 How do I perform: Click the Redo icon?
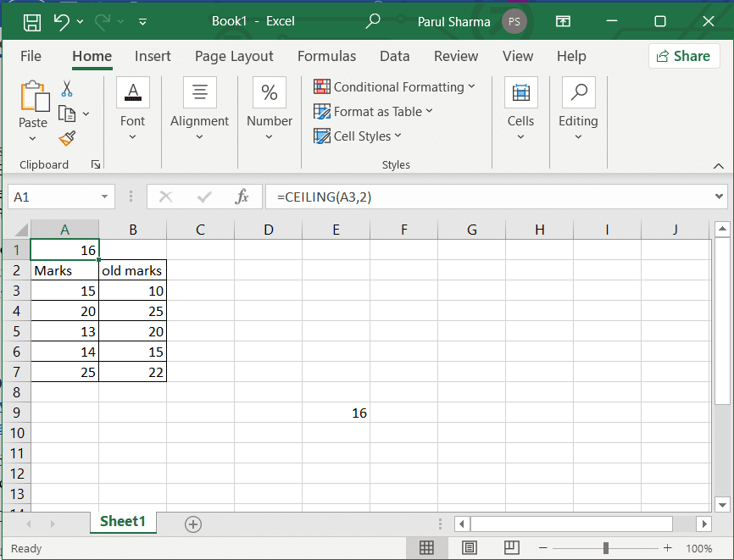tap(103, 21)
